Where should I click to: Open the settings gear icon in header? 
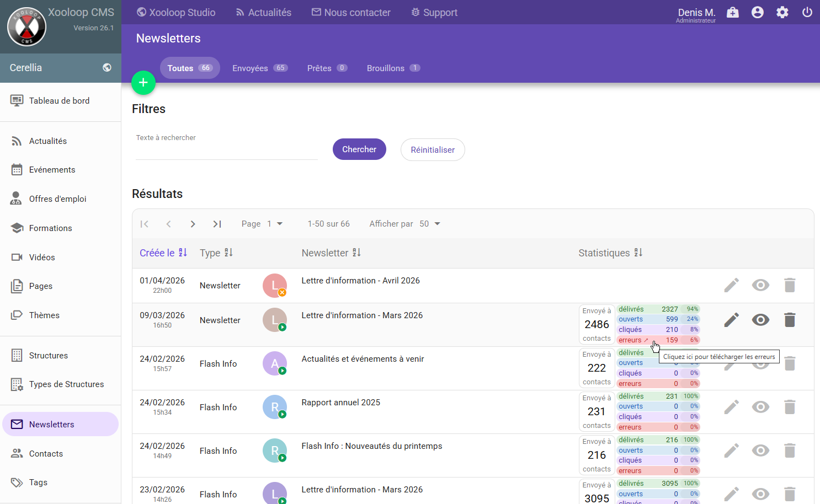point(782,12)
